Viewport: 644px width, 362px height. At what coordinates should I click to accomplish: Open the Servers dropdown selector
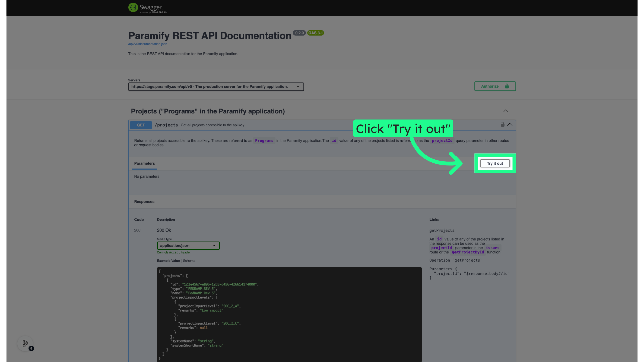click(x=216, y=87)
